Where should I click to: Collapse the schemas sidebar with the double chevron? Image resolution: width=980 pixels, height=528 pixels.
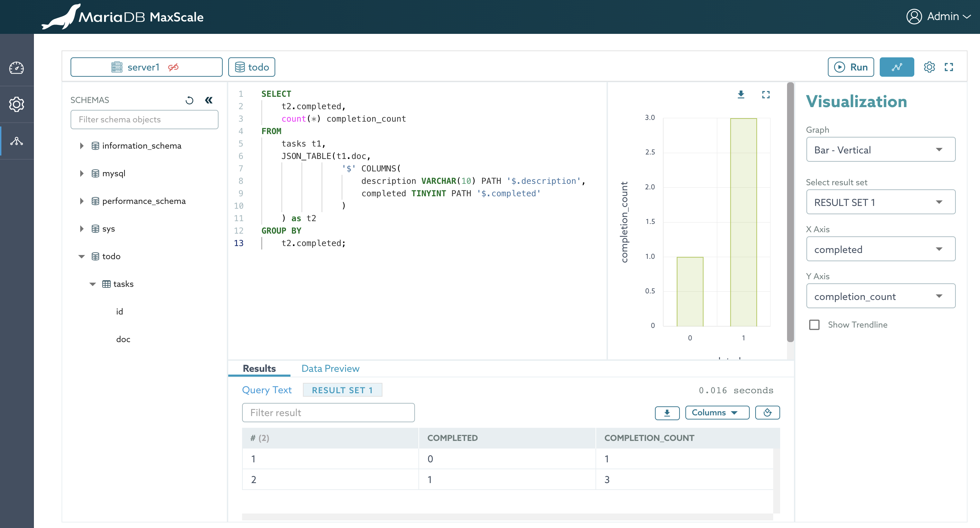[209, 100]
